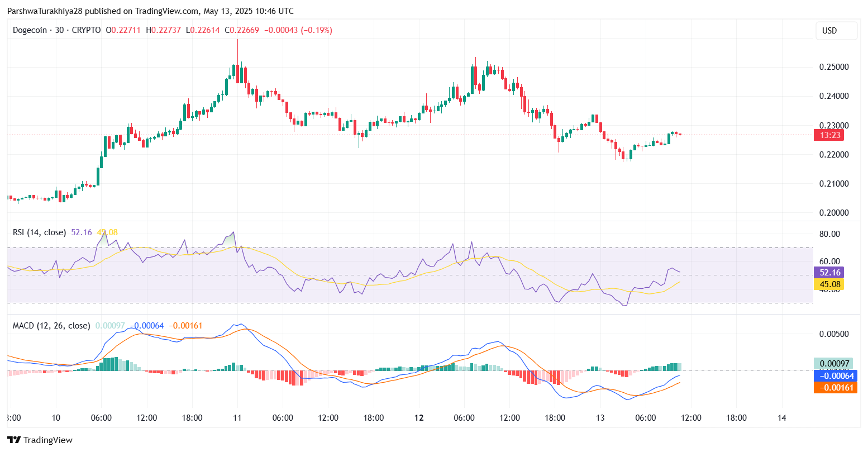Select the 12 date label on time axis
Viewport: 868px width, 452px height.
point(419,418)
